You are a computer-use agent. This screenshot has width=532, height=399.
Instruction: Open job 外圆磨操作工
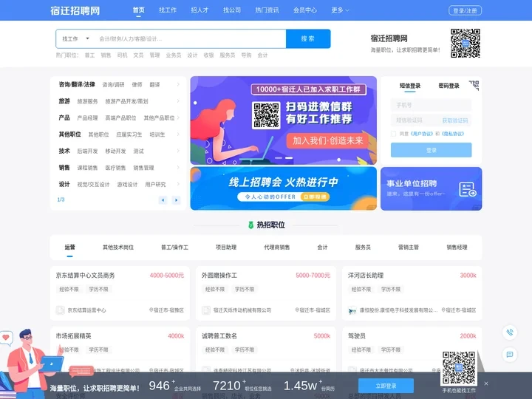[219, 276]
